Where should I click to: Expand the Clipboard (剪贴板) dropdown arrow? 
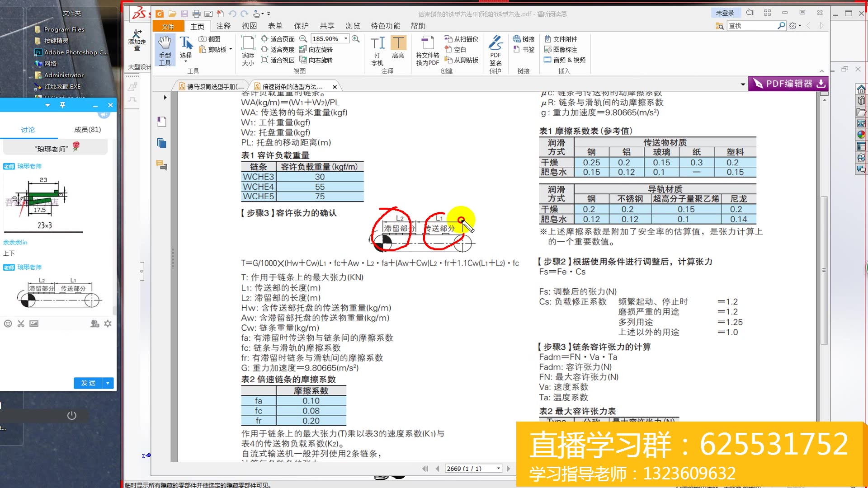click(x=230, y=48)
